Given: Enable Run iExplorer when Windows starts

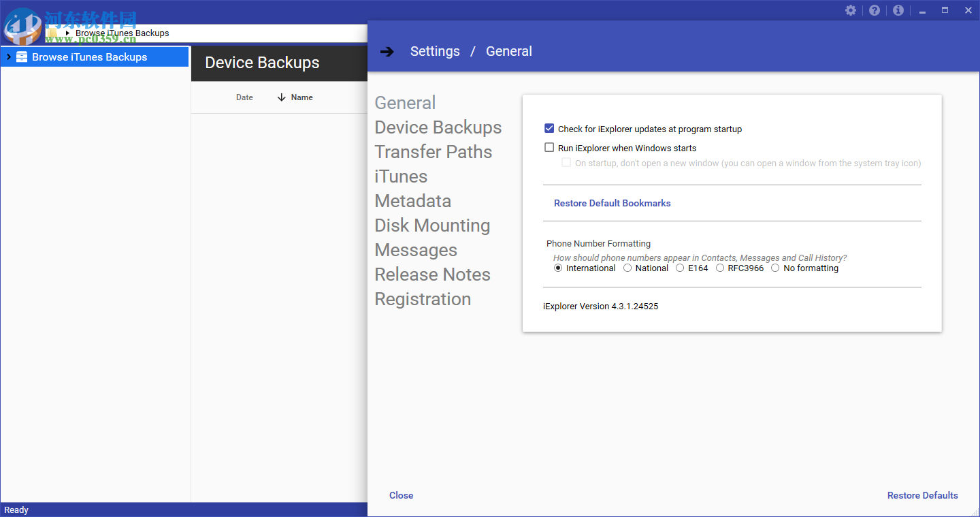Looking at the screenshot, I should pyautogui.click(x=549, y=148).
